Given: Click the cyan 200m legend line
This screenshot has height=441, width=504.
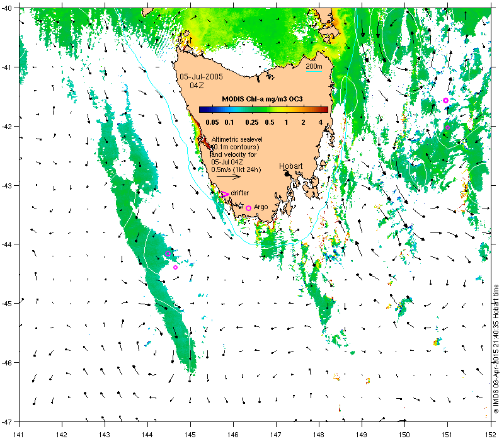Looking at the screenshot, I should (x=314, y=71).
